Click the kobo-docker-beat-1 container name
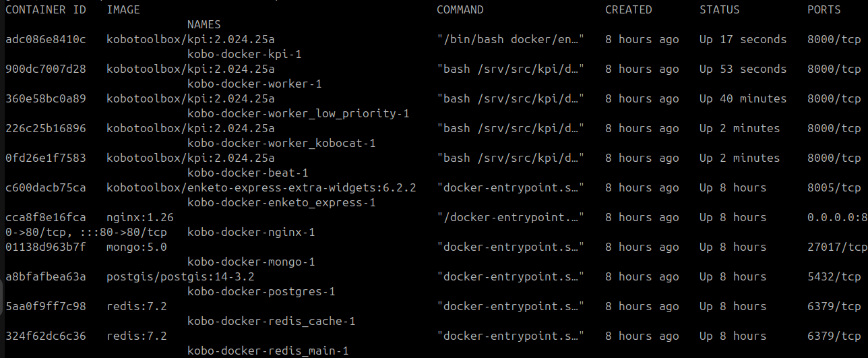The height and width of the screenshot is (358, 868). click(247, 173)
